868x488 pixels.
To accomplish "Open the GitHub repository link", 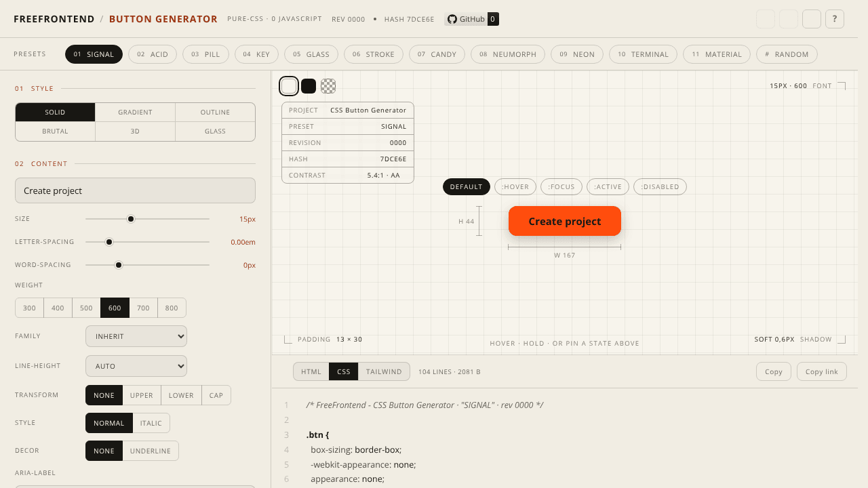I will point(471,19).
